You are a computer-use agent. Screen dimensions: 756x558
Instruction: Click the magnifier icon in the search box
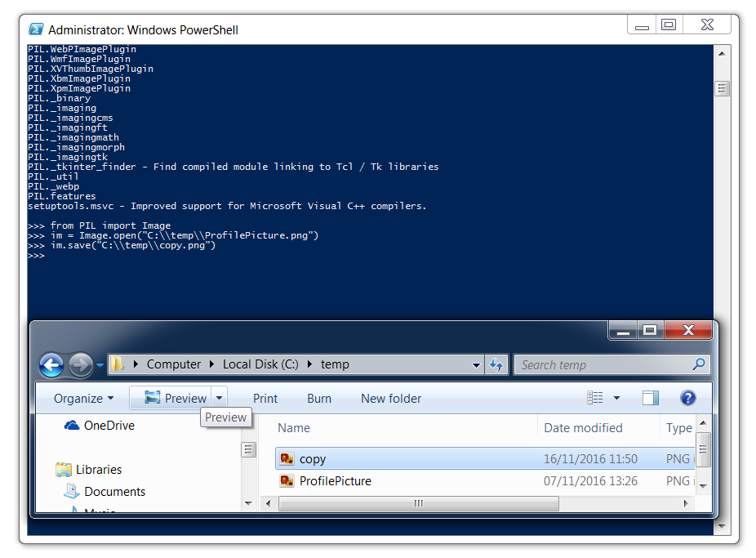click(699, 364)
